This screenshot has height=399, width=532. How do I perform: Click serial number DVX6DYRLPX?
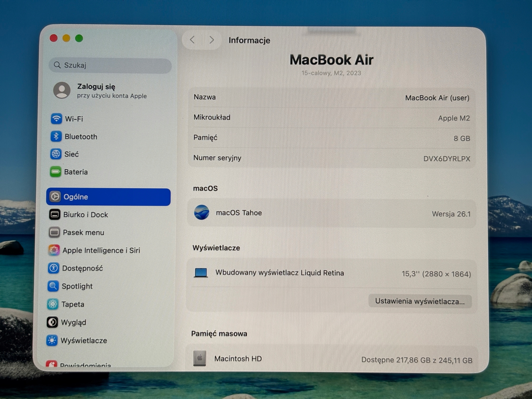tap(447, 159)
